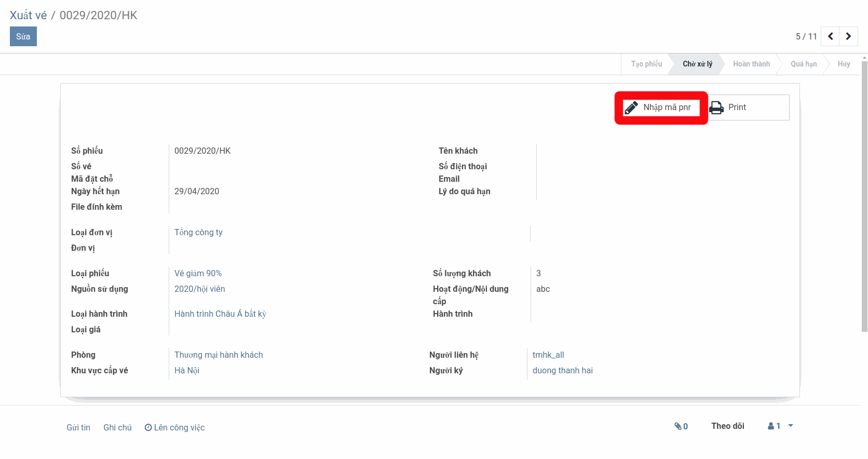Viewport: 868px width, 459px height.
Task: Open the followers count dropdown
Action: pyautogui.click(x=780, y=426)
